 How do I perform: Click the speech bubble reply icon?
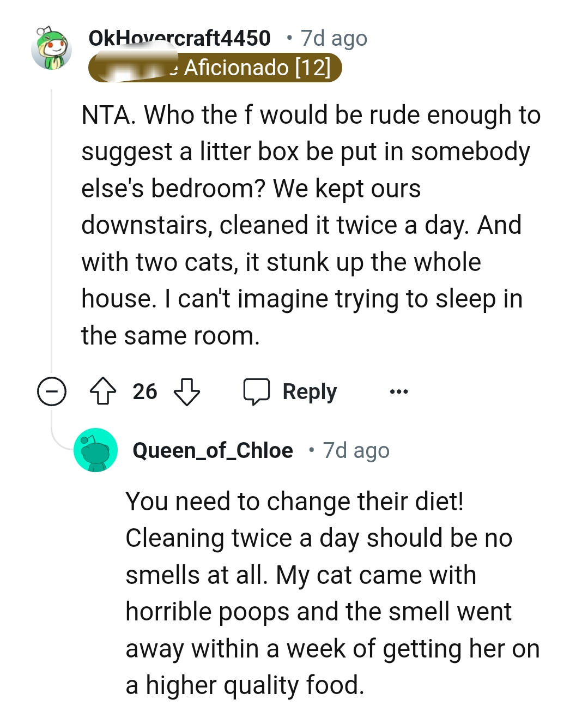pyautogui.click(x=256, y=391)
